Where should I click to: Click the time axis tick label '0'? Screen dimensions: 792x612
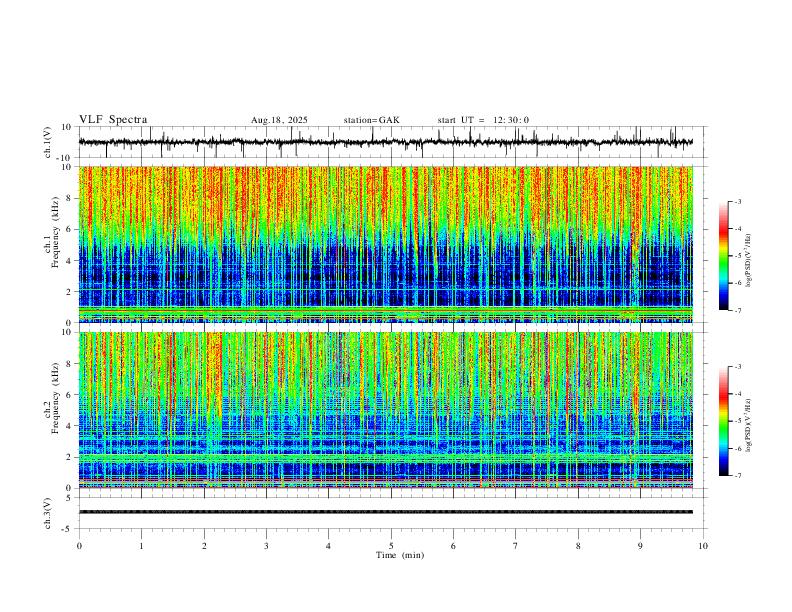[x=79, y=546]
